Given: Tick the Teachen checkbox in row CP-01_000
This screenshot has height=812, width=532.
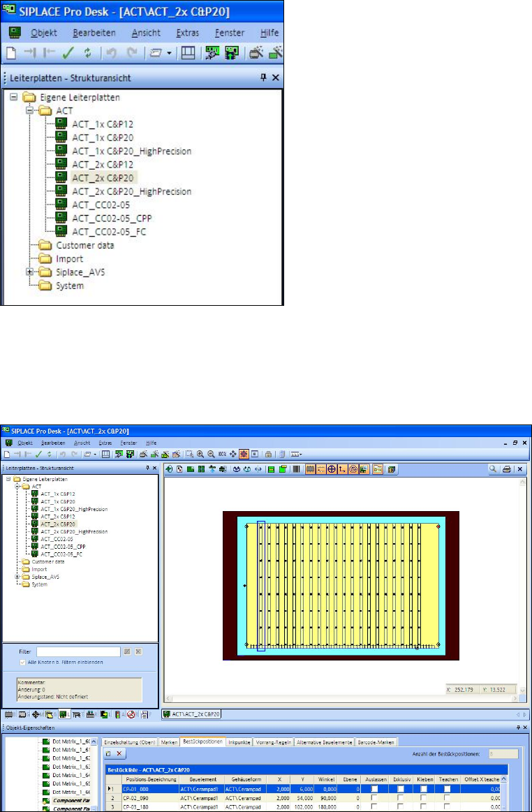Looking at the screenshot, I should 447,788.
